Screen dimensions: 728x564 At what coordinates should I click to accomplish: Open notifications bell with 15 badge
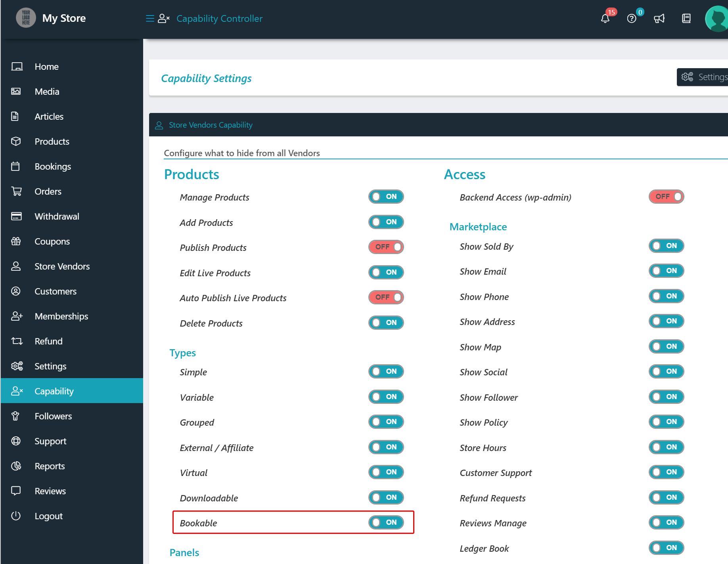(x=605, y=18)
